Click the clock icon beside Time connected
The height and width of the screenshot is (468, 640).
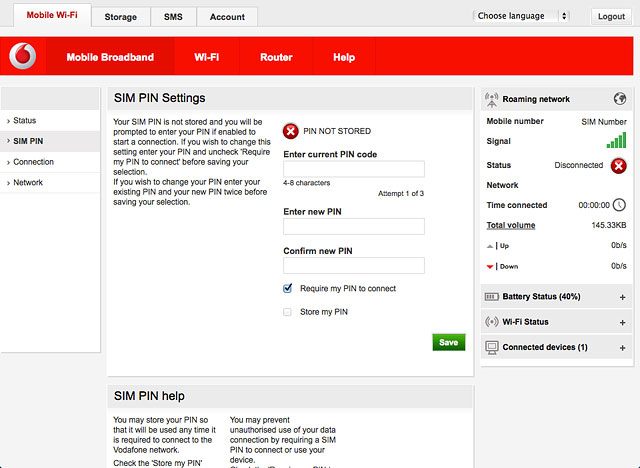619,204
